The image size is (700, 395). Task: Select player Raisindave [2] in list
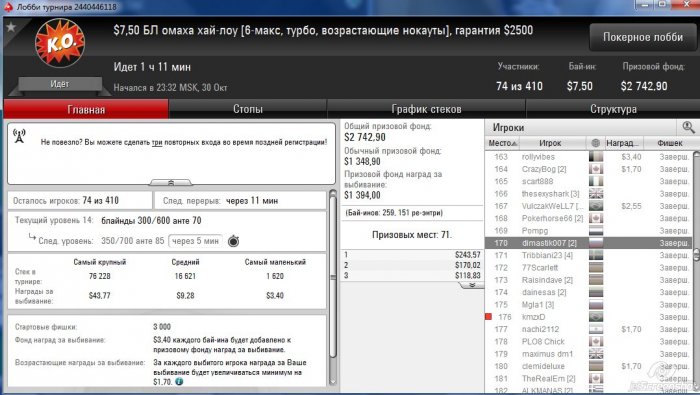[x=547, y=280]
